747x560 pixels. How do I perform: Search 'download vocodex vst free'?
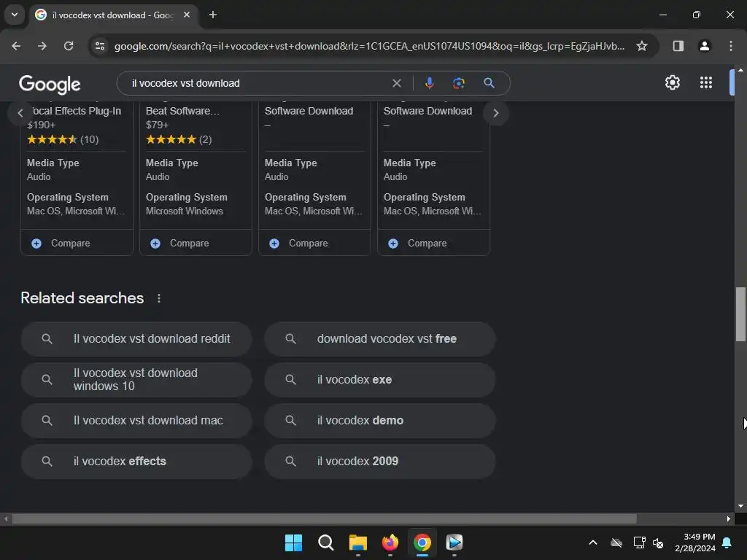click(379, 339)
